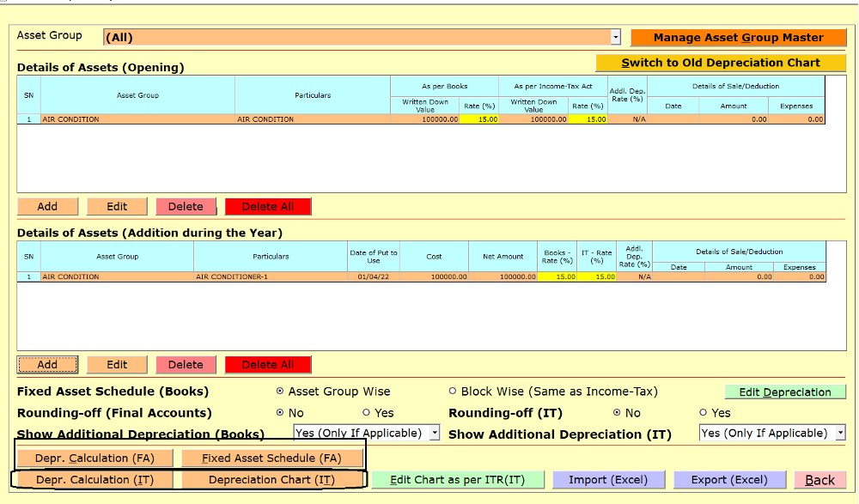Viewport: 859px width, 504px height.
Task: Open Show Additional Depreciation (IT) dropdown
Action: pyautogui.click(x=840, y=434)
